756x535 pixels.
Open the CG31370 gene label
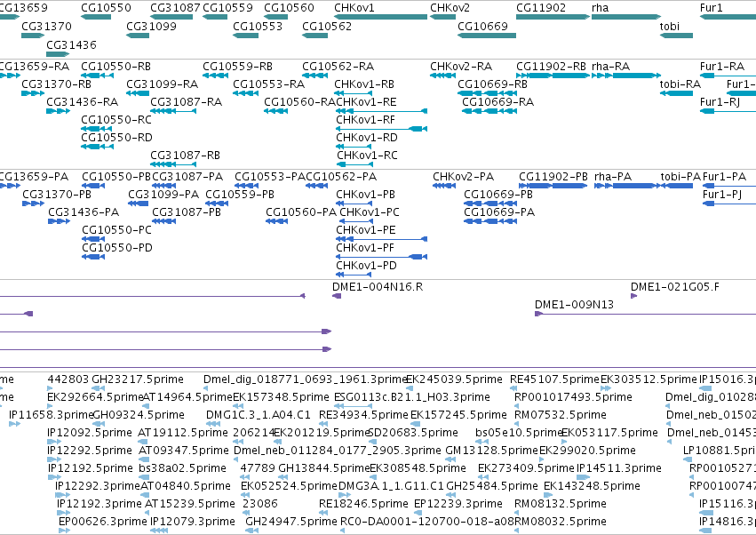(x=46, y=26)
